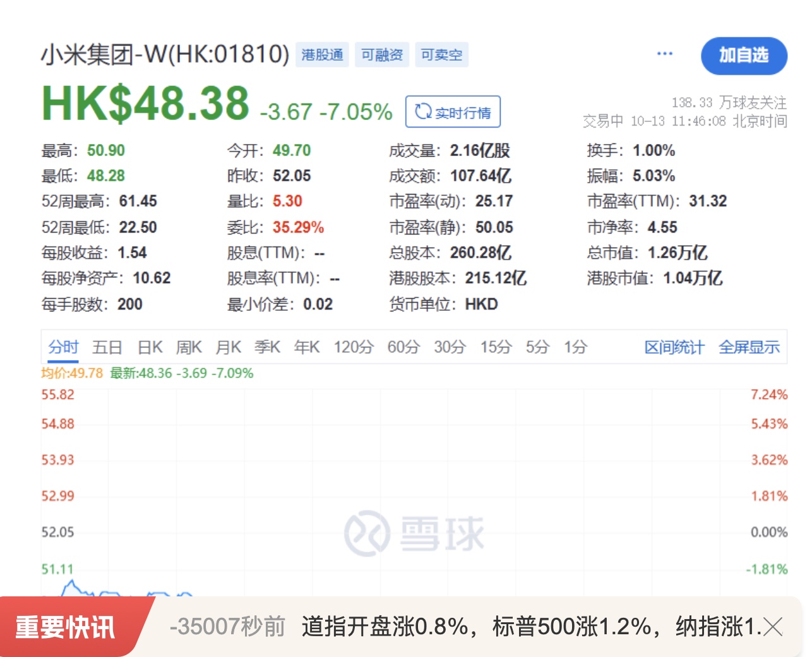812x657 pixels.
Task: Open the more options ellipsis icon
Action: tap(664, 54)
